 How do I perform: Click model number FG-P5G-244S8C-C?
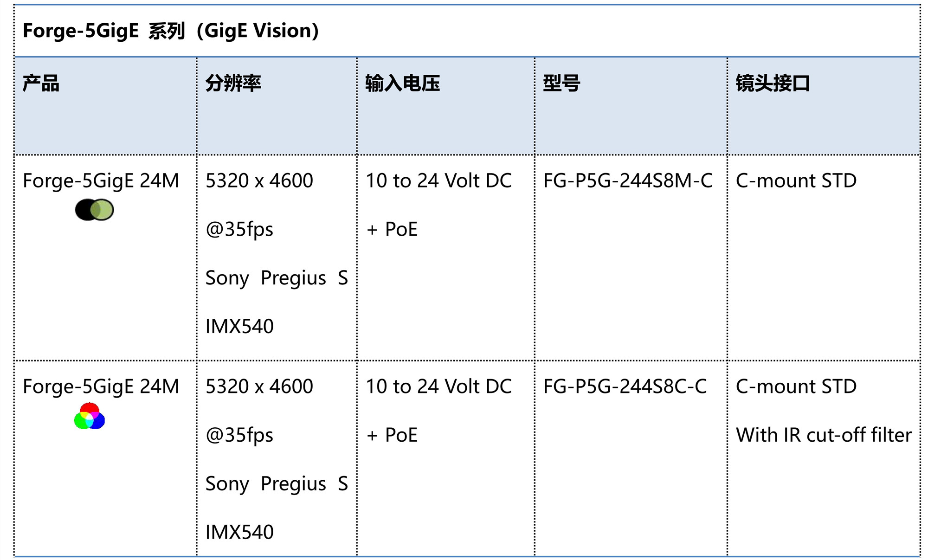625,386
